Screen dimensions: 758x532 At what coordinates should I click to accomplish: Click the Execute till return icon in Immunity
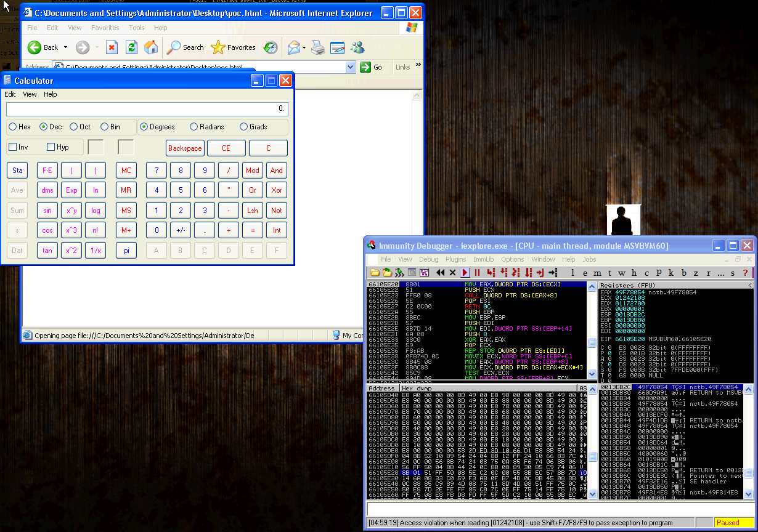tap(540, 272)
